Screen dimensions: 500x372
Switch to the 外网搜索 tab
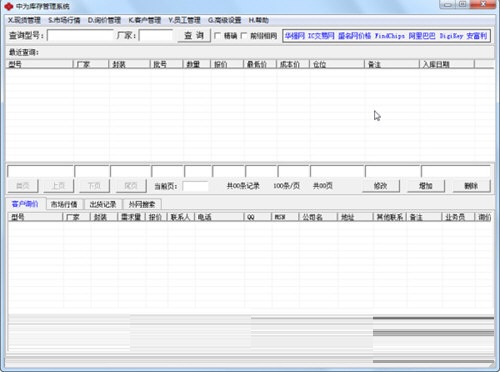click(142, 204)
